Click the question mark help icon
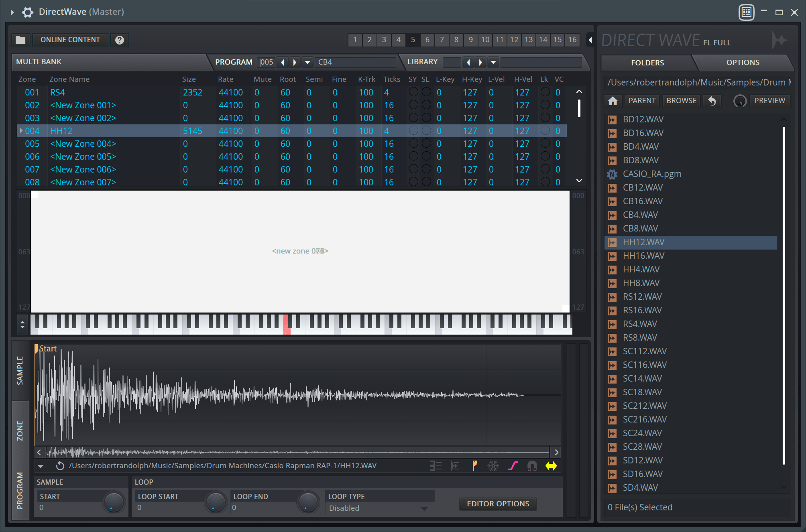 pyautogui.click(x=119, y=40)
